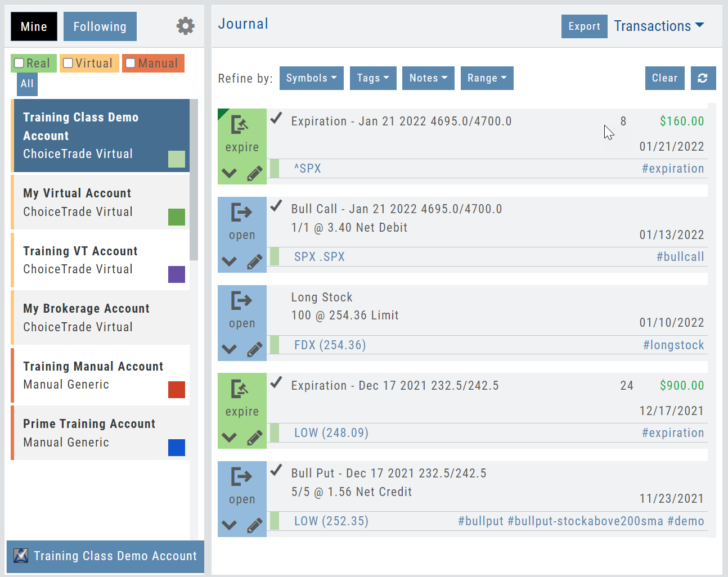Click the open icon on Long Stock entry
Screen dimensions: 728x577
coord(242,301)
